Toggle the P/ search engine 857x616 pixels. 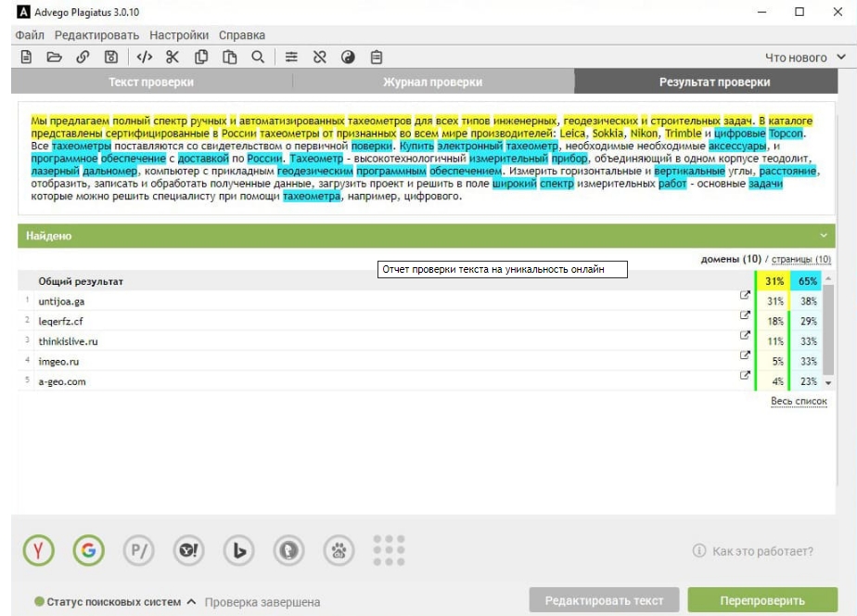(x=139, y=550)
